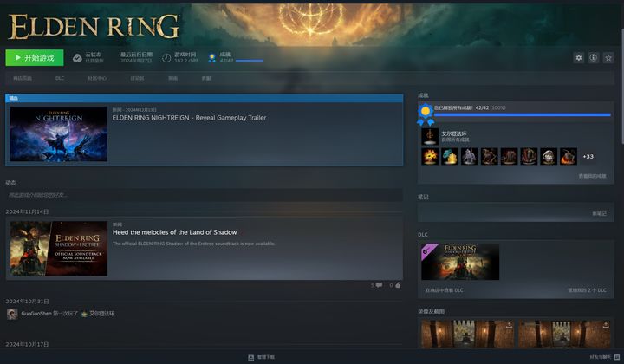This screenshot has height=364, width=624.
Task: Click the 2024年10月17日 date heading
Action: 27,345
